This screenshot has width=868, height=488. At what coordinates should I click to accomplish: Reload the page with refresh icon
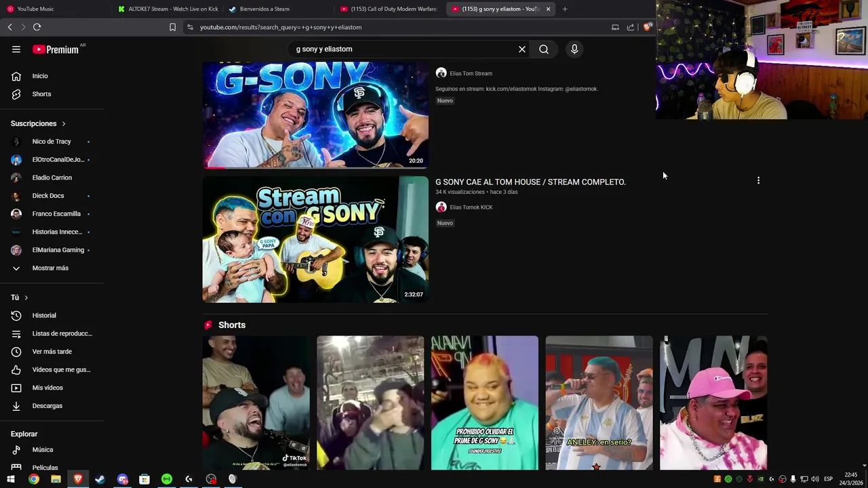[x=37, y=27]
